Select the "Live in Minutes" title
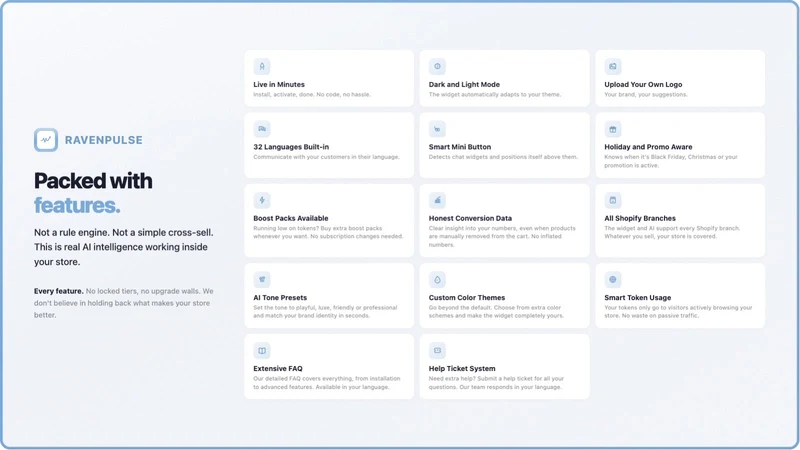 (x=279, y=85)
